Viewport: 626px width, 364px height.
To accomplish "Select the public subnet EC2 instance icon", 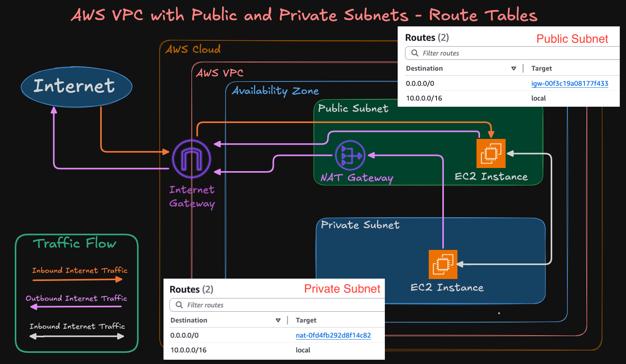I will coord(491,153).
